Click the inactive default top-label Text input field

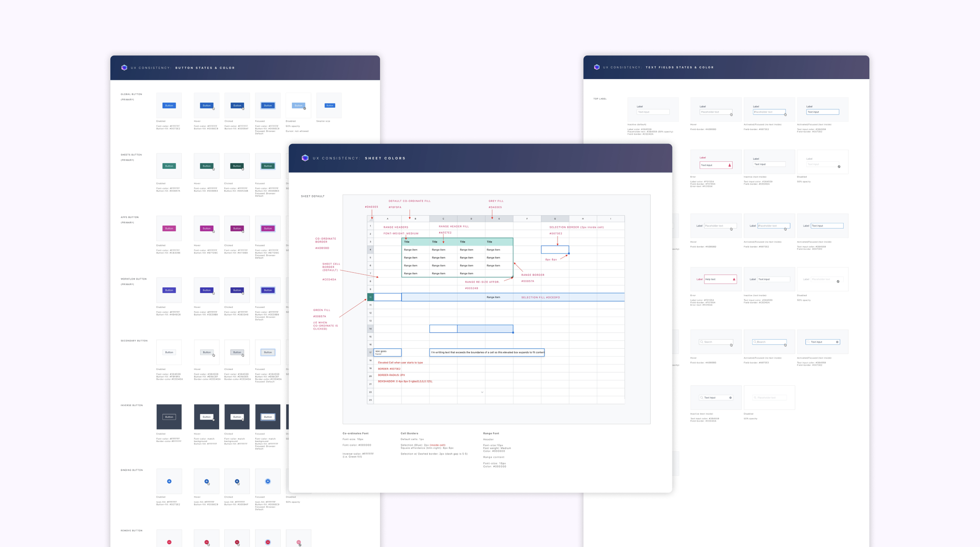[653, 112]
